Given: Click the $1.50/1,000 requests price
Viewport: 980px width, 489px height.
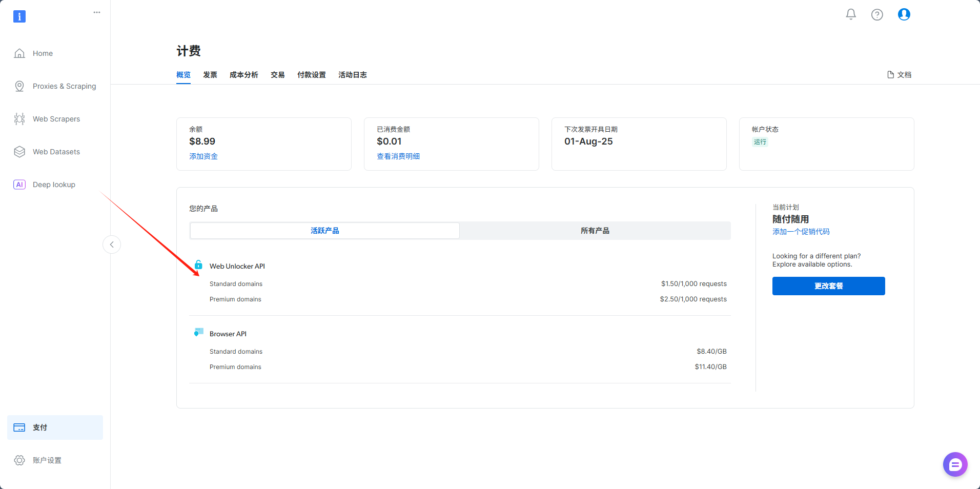Looking at the screenshot, I should (x=694, y=284).
